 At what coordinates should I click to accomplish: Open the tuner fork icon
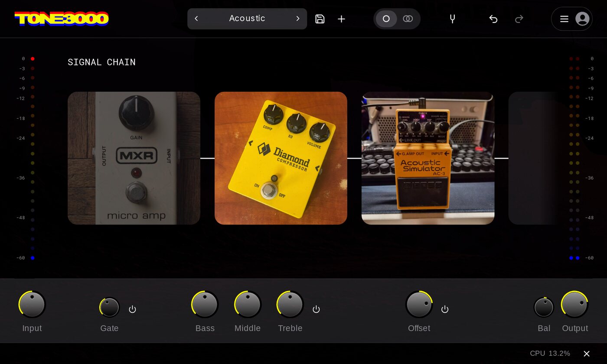452,19
